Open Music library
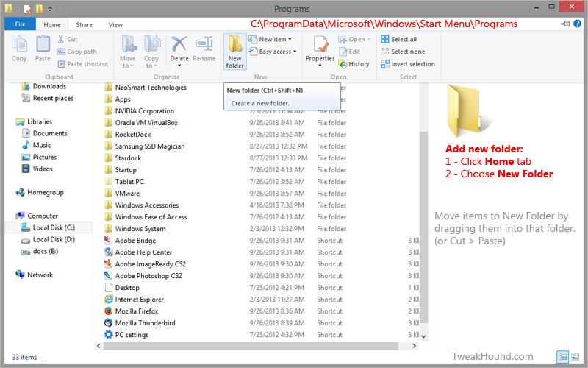 point(36,145)
